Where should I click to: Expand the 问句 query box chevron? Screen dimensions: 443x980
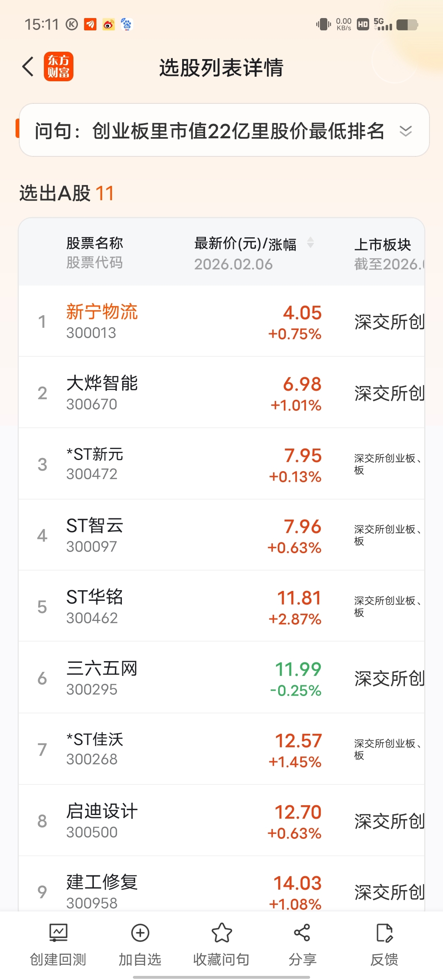(406, 131)
